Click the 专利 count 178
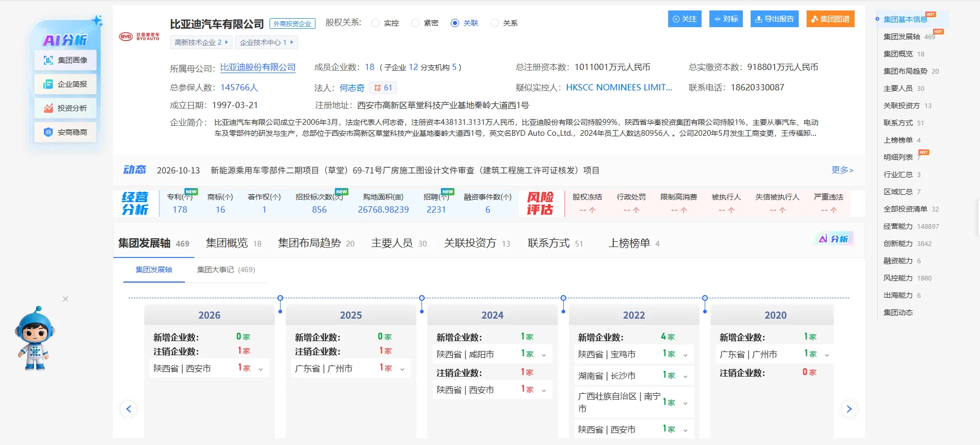This screenshot has width=980, height=445. pos(180,209)
